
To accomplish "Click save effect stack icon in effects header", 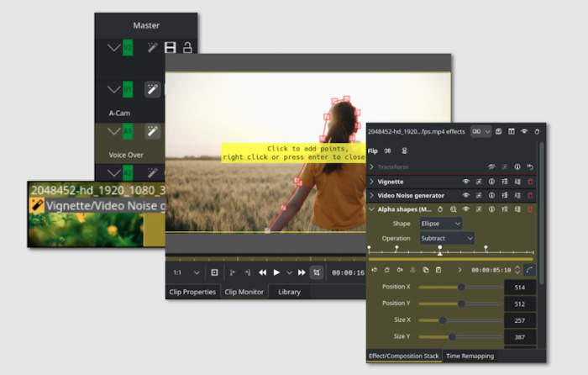I will pyautogui.click(x=498, y=131).
